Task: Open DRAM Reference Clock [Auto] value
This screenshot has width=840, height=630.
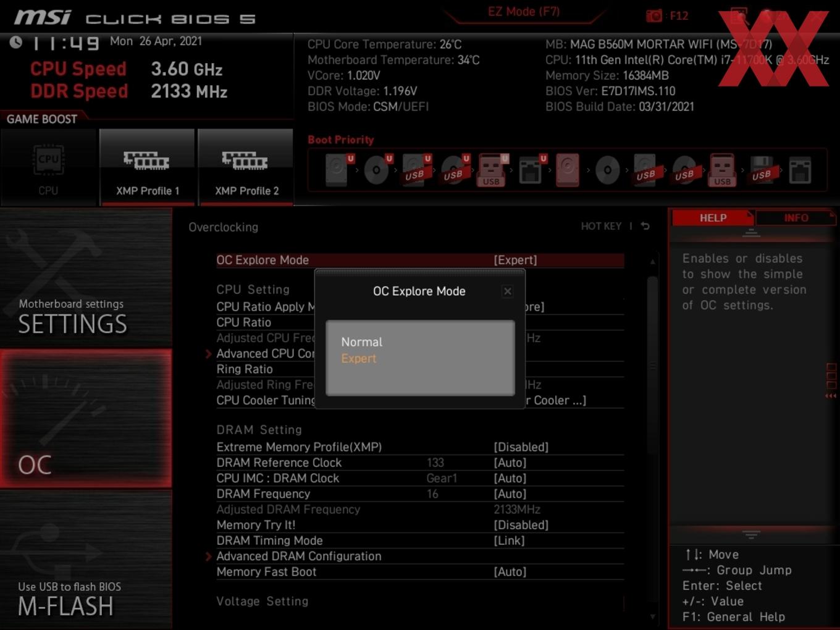Action: [x=510, y=463]
